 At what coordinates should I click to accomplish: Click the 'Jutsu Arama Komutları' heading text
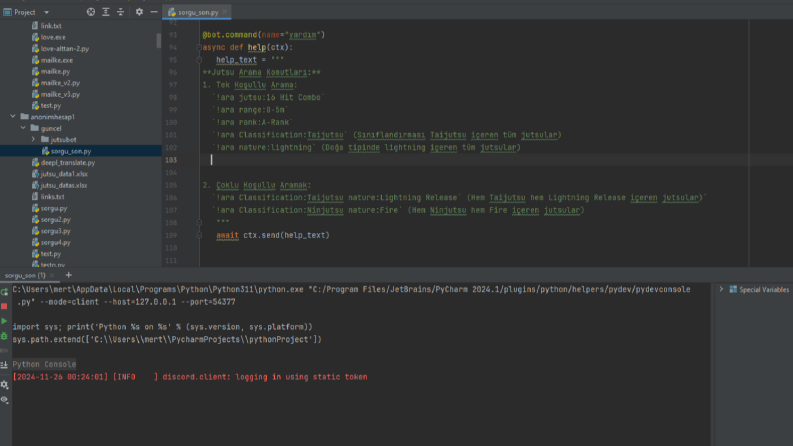pyautogui.click(x=259, y=72)
